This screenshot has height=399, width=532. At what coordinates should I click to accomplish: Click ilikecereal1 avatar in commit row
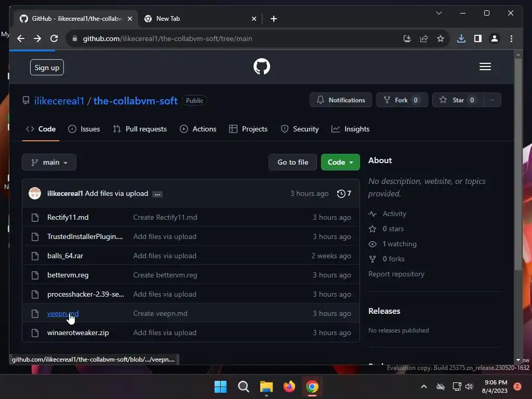tap(35, 193)
